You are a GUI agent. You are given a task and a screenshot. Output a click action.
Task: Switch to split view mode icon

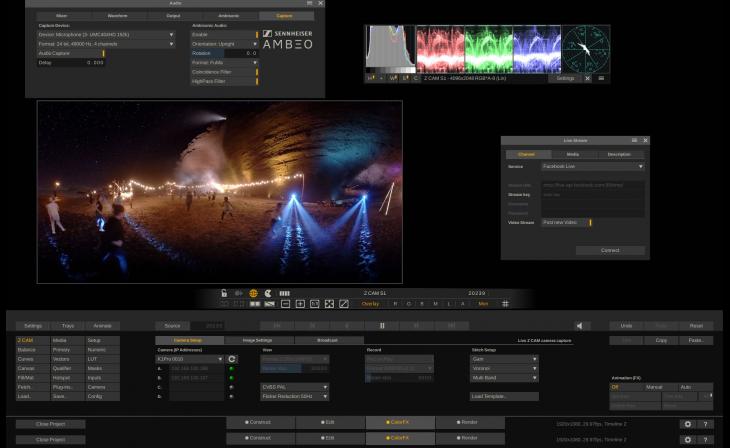[x=270, y=304]
